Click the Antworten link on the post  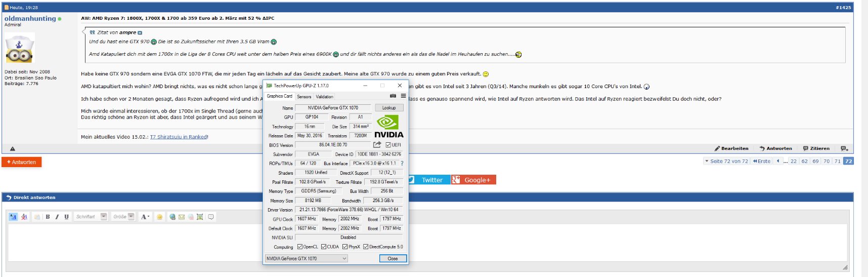(x=775, y=148)
